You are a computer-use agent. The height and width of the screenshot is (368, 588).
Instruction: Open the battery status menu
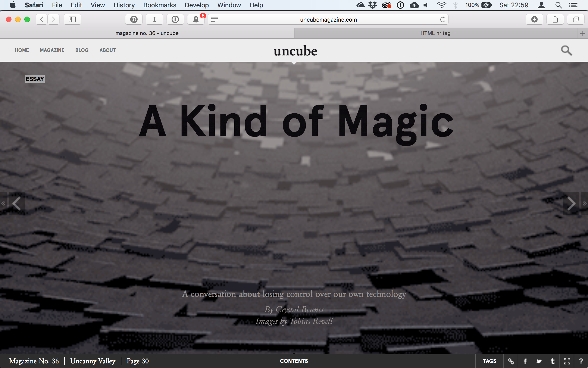coord(478,5)
